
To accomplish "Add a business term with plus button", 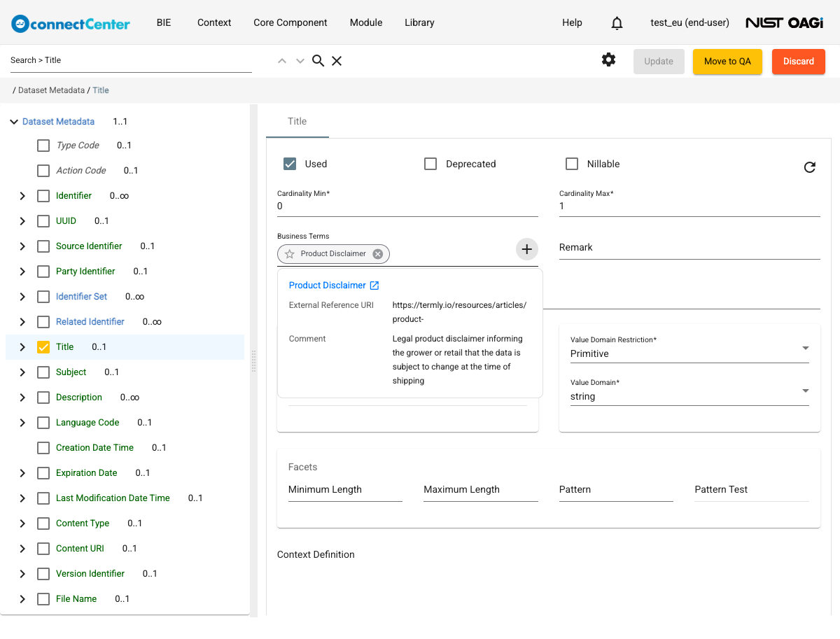I will point(527,249).
